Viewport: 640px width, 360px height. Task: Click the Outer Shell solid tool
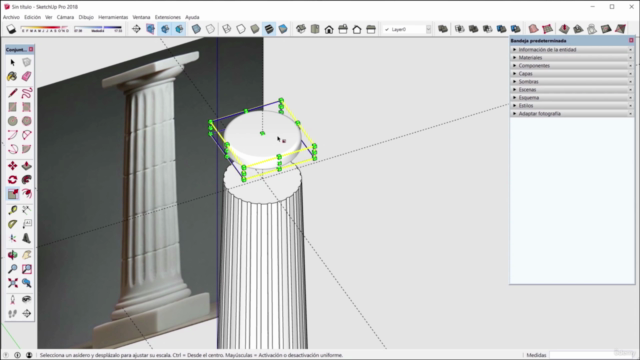click(x=443, y=29)
